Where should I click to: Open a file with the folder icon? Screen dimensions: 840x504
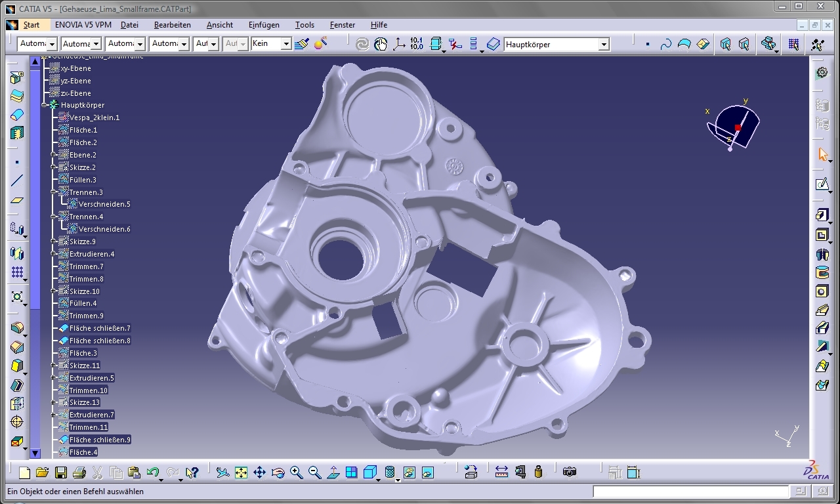point(43,472)
